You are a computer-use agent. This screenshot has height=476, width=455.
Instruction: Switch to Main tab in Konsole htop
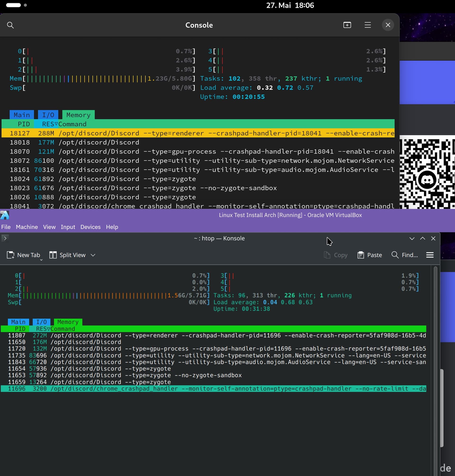18,322
